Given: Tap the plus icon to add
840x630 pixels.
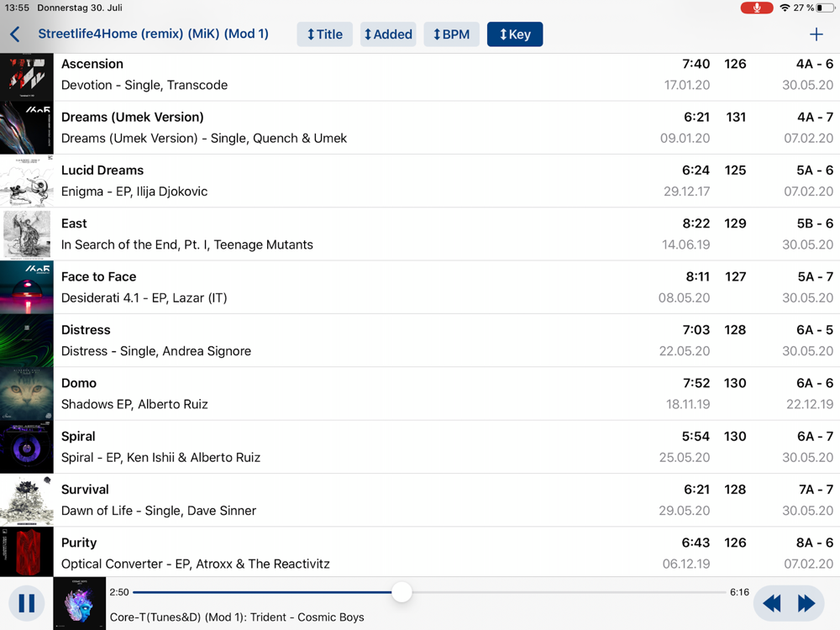Looking at the screenshot, I should (x=816, y=34).
